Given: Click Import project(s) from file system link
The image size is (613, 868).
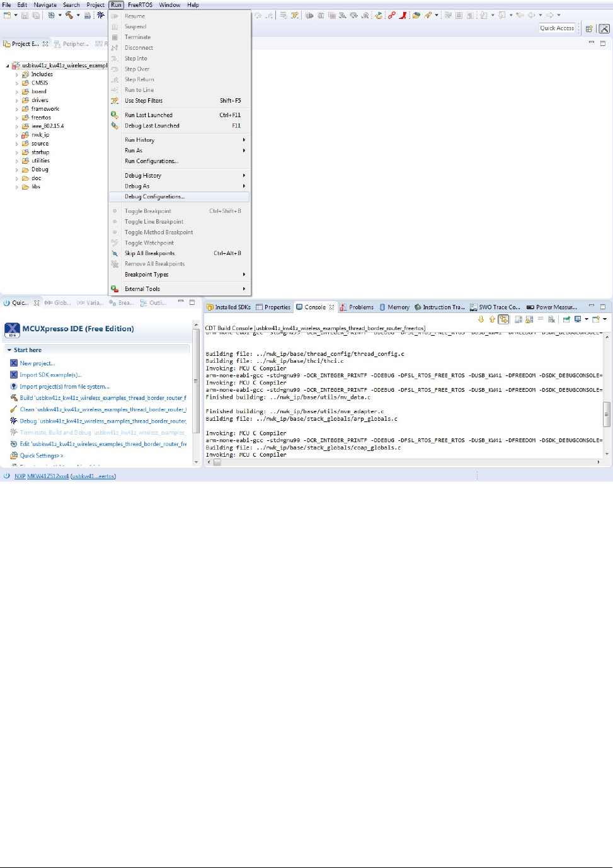Looking at the screenshot, I should click(64, 386).
